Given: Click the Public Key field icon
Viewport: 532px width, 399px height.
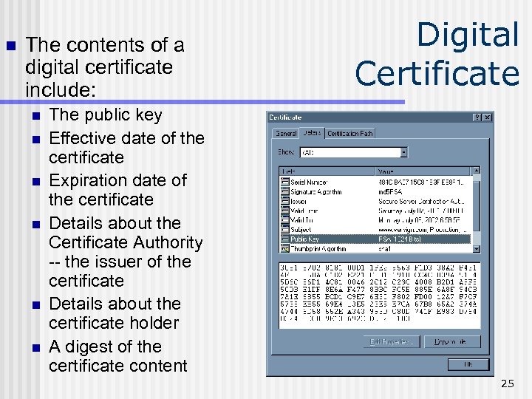Looking at the screenshot, I should click(x=284, y=239).
